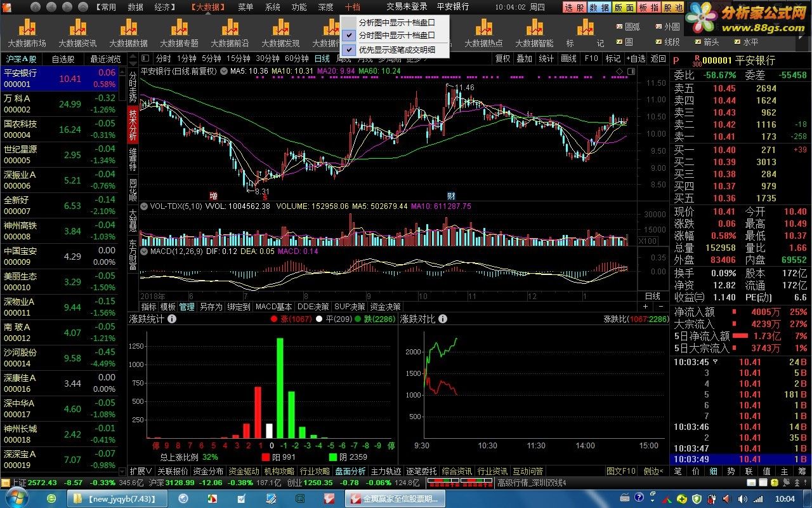Open the 功能 menu
The width and height of the screenshot is (812, 508).
click(299, 7)
